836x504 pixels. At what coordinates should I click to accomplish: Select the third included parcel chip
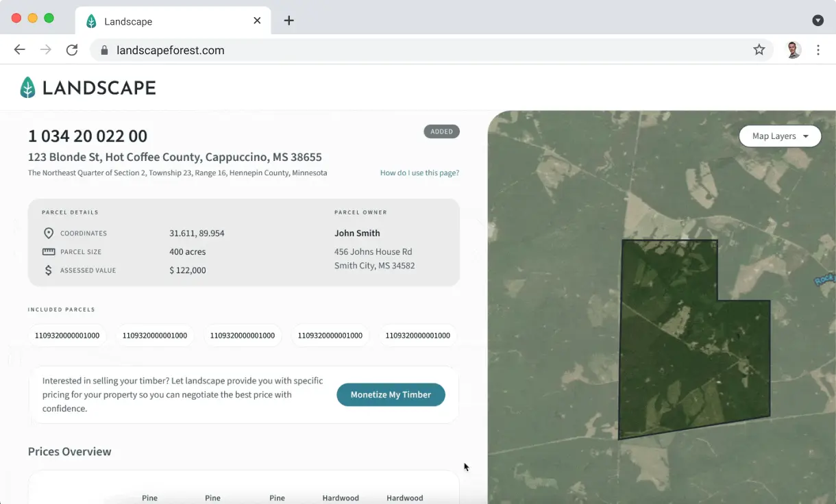(243, 336)
